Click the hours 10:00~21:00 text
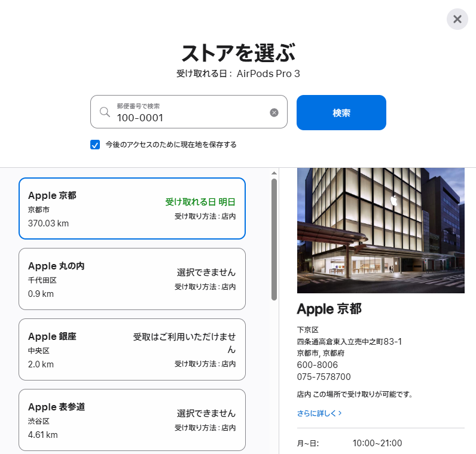Viewport: 476px width, 454px height. [377, 443]
